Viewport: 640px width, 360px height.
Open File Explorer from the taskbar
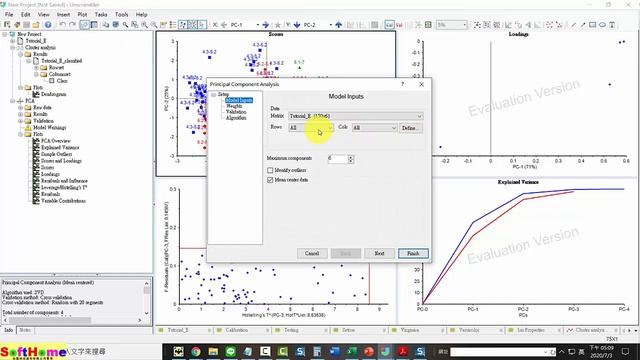tap(213, 351)
